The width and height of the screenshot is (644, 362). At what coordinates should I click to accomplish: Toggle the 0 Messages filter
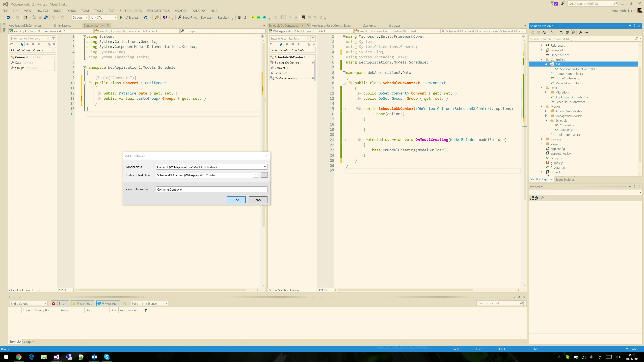click(108, 303)
